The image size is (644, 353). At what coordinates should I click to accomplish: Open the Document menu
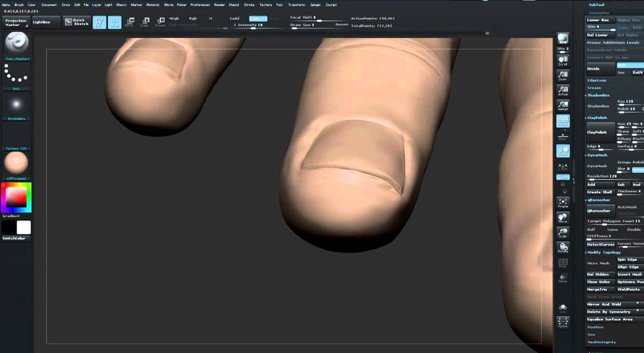coord(49,5)
